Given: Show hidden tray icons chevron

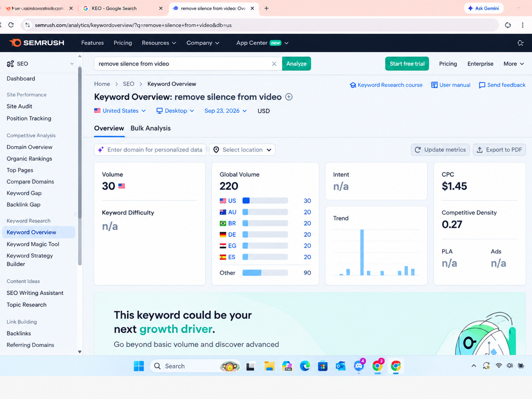Looking at the screenshot, I should click(x=474, y=366).
